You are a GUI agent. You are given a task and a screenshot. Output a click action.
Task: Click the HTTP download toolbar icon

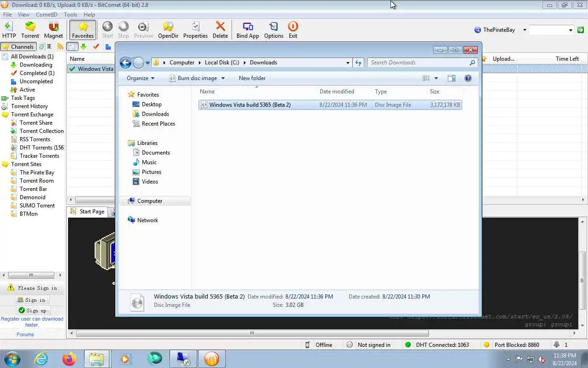click(x=9, y=30)
